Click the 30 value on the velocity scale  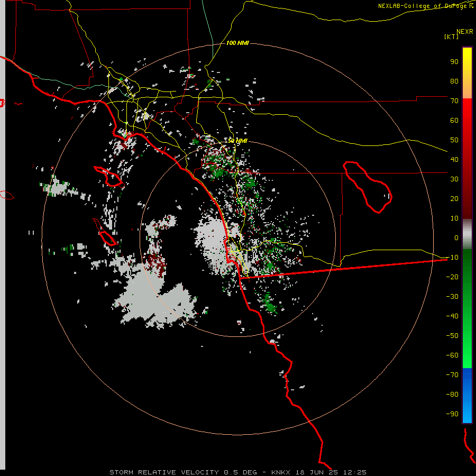(x=454, y=179)
